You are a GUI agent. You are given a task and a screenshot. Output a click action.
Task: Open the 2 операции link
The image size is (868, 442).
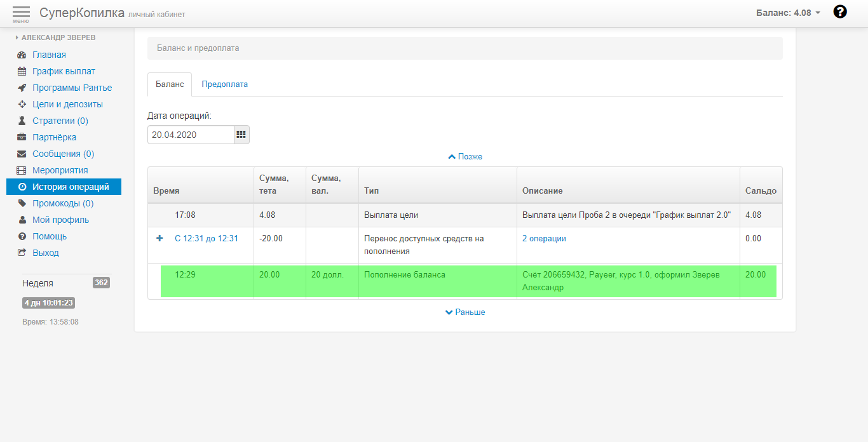point(544,239)
